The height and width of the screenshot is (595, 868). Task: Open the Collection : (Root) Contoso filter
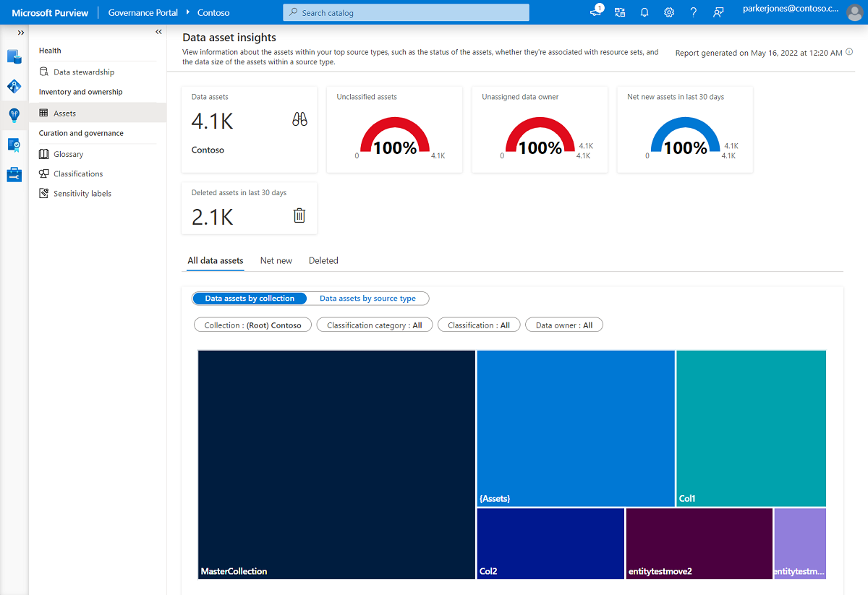click(252, 325)
